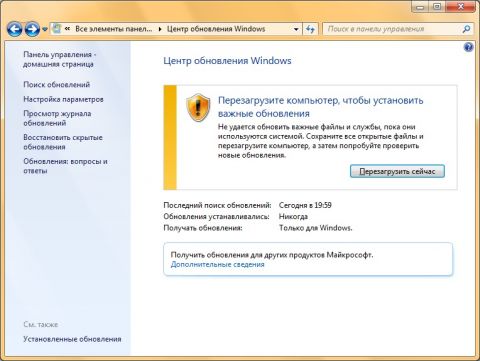Click the yellow warning shield icon

click(x=198, y=108)
